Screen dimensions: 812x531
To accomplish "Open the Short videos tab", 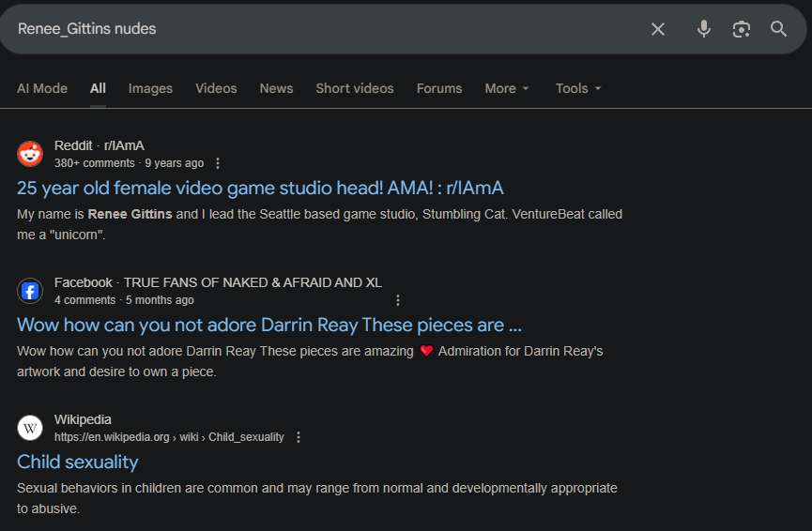I will tap(355, 88).
